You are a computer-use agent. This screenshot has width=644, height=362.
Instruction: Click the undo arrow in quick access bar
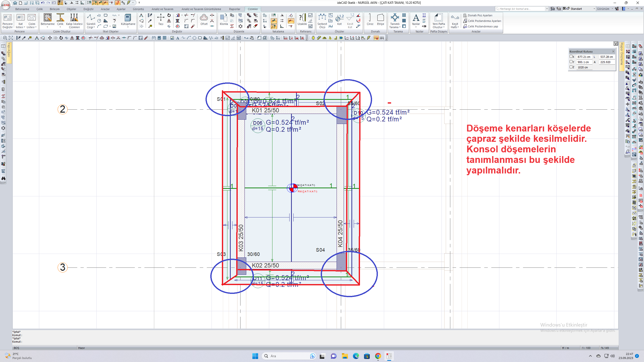click(43, 3)
